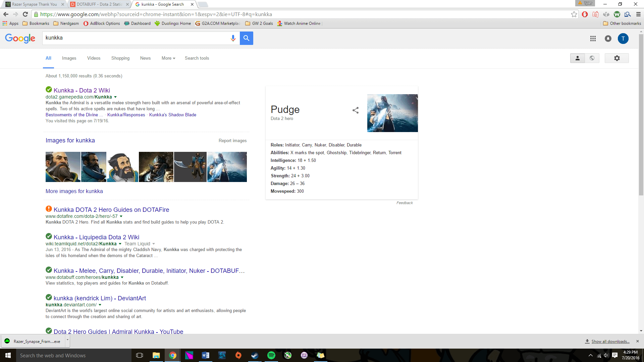Click More images for kunkka link
Image resolution: width=644 pixels, height=362 pixels.
74,191
